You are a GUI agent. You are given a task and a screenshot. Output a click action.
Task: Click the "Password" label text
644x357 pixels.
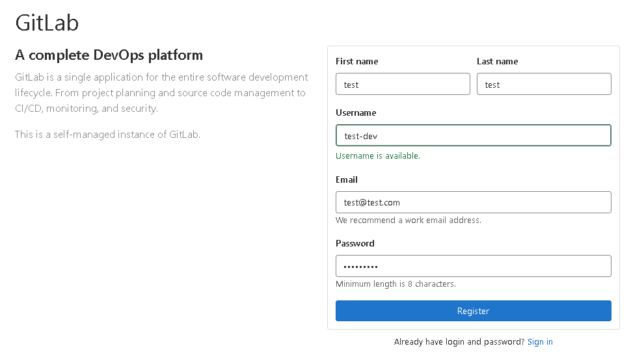click(x=355, y=244)
